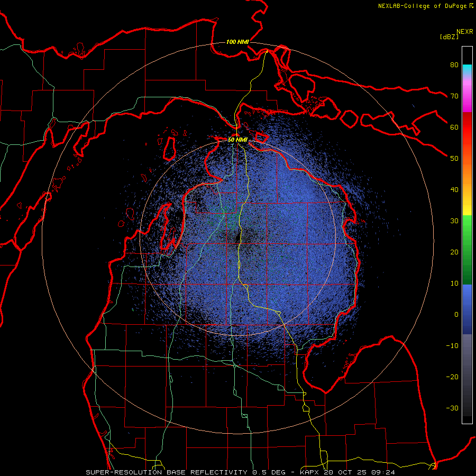Select the -10 value on dBZ scale
Screen dimensions: 476x476
452,346
